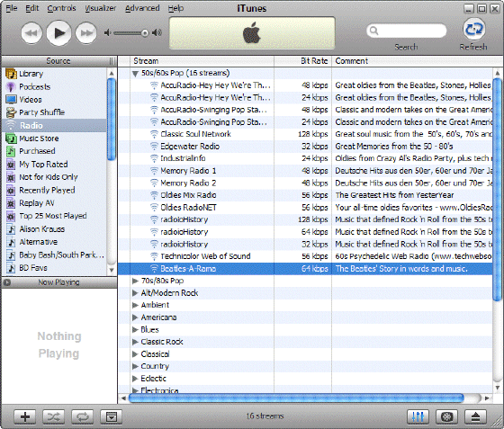Select the Radio source
504x429 pixels.
pyautogui.click(x=54, y=125)
